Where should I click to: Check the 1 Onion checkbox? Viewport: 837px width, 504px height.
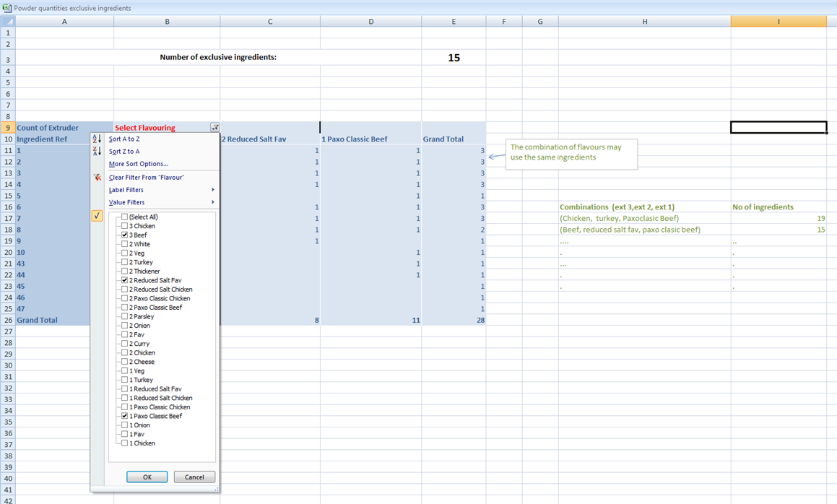coord(124,425)
